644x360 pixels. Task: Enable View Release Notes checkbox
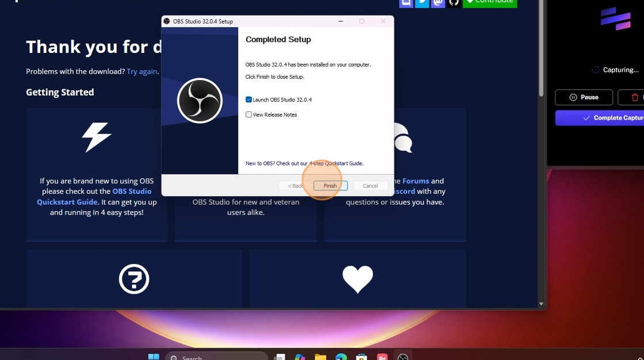point(248,114)
